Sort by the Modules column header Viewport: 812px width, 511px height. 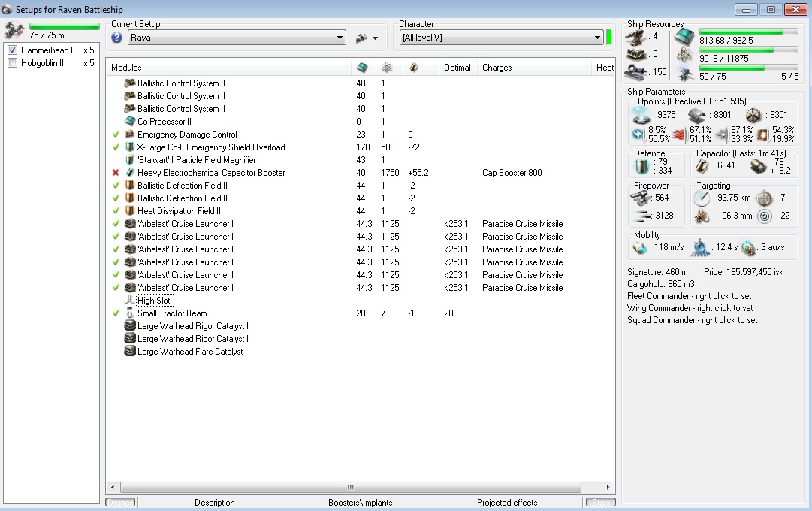(126, 68)
